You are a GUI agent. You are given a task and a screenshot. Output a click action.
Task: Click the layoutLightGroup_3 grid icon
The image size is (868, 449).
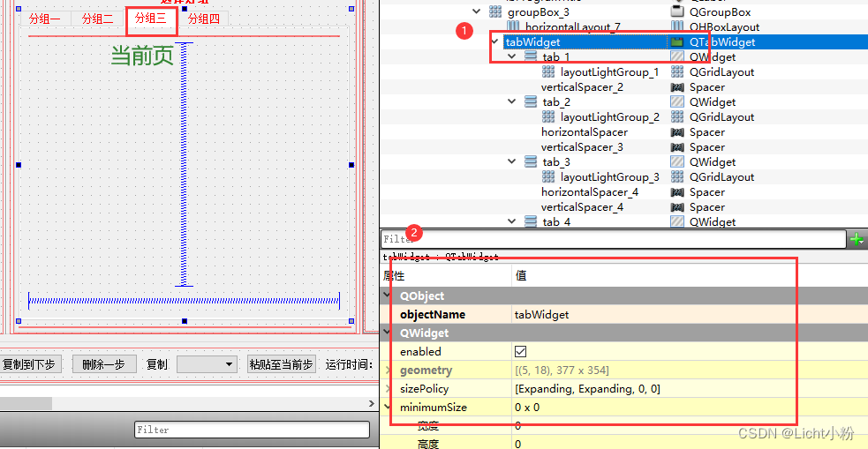tap(548, 177)
